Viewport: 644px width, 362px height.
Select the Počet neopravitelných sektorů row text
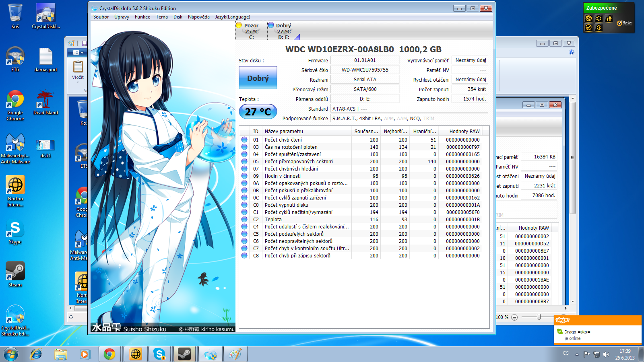pos(299,241)
